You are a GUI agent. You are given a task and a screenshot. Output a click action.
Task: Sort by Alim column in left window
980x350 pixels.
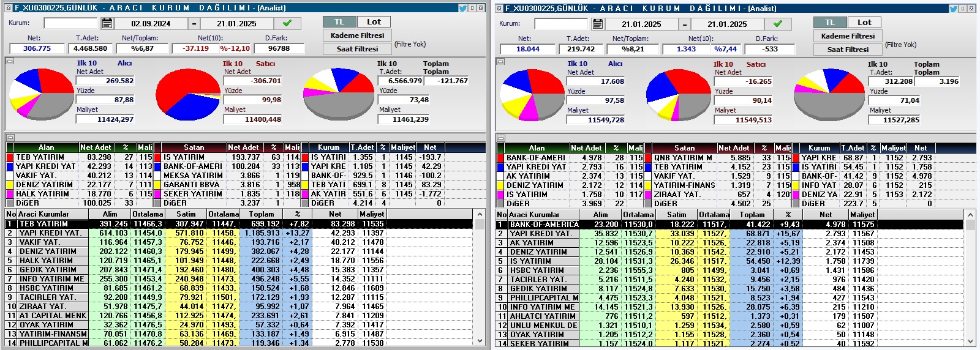pos(109,214)
